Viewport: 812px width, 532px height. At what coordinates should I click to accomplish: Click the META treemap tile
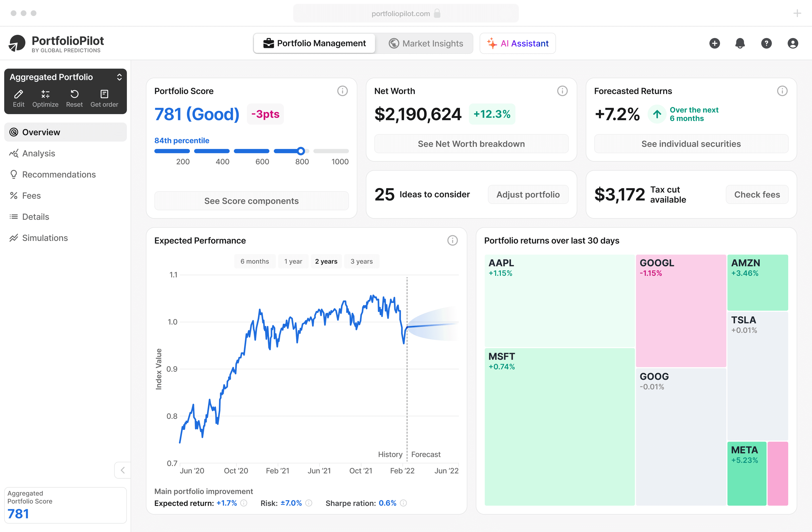(747, 473)
